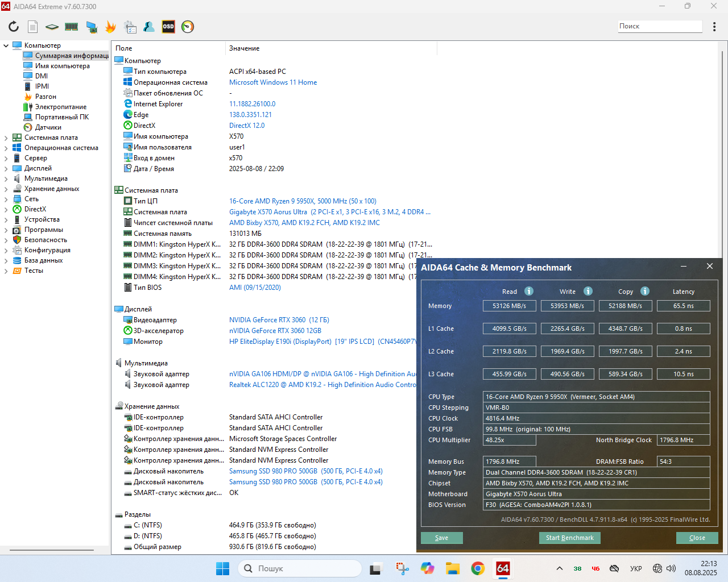Select Суммарная информация in the tree
This screenshot has height=582, width=728.
coord(66,56)
